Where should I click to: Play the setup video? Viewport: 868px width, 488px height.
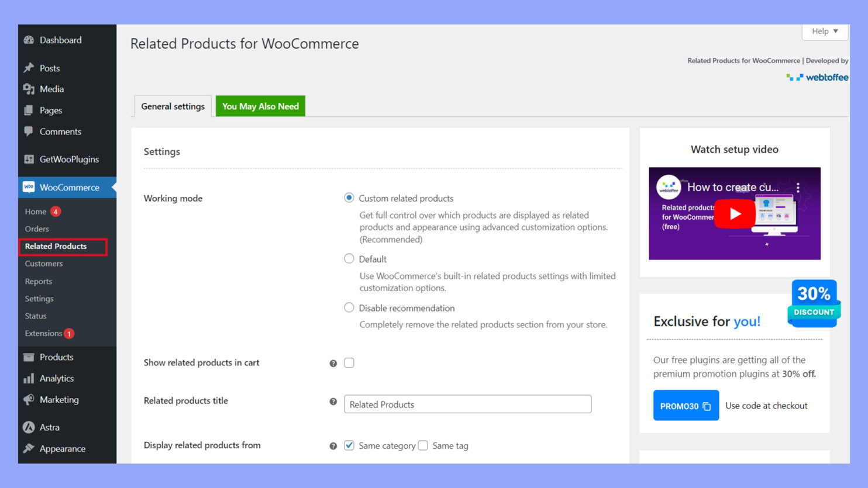735,214
